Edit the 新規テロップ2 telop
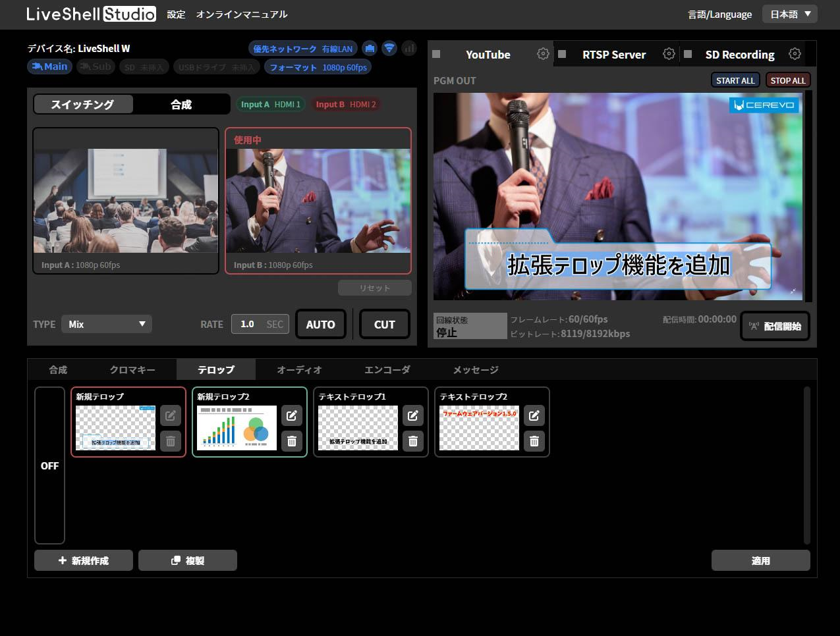 (x=292, y=415)
